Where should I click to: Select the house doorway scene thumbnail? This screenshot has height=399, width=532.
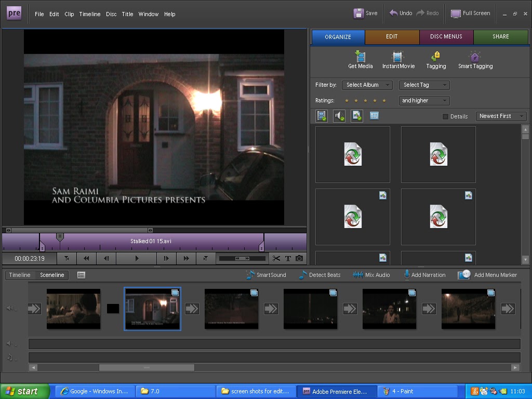tap(152, 309)
